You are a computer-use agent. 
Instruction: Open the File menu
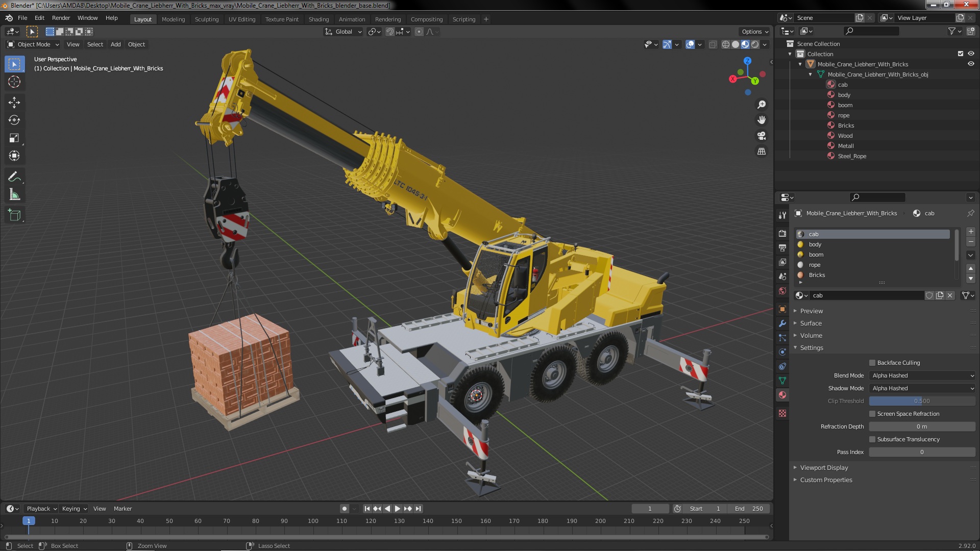coord(22,18)
